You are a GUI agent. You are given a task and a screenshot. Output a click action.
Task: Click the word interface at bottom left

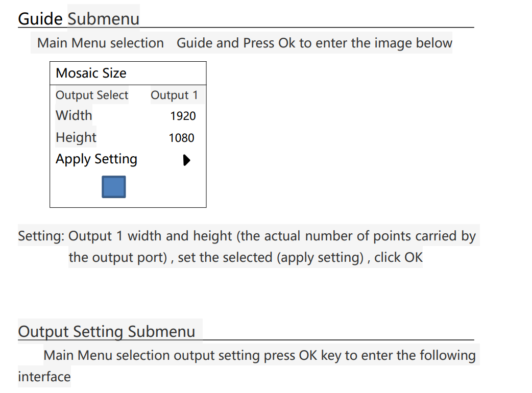coord(44,377)
